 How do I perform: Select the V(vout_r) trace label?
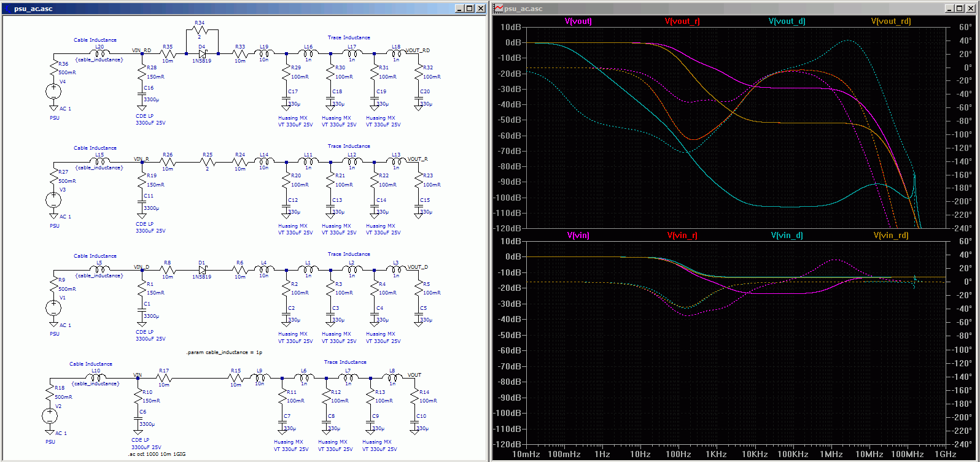tap(682, 21)
